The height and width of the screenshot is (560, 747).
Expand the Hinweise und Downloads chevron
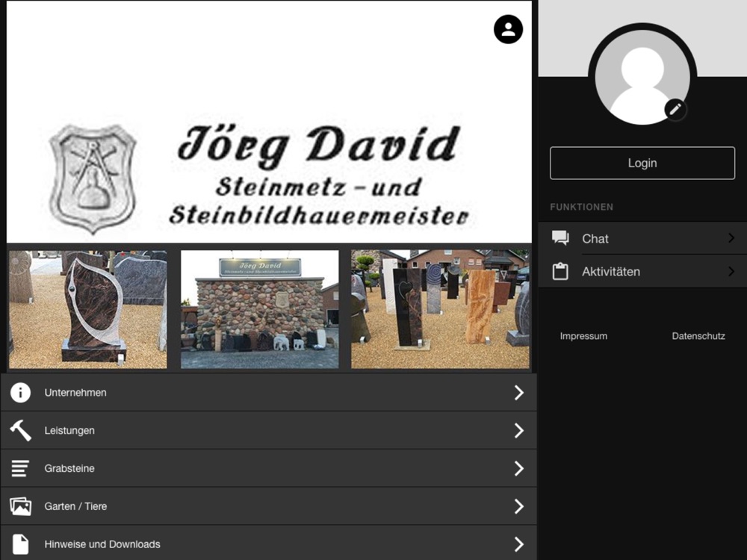pos(519,544)
